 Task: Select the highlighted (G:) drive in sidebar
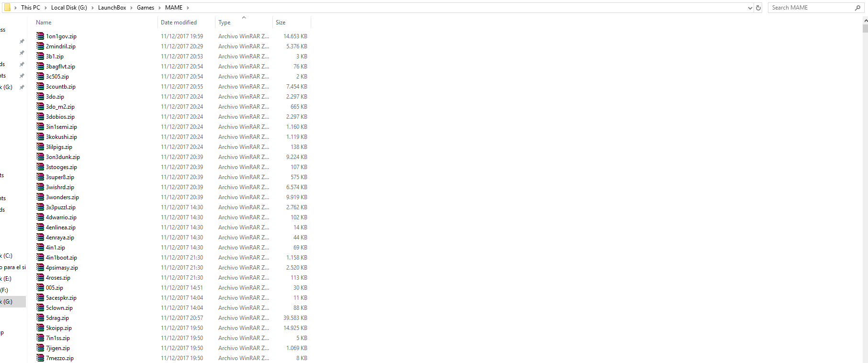[x=13, y=302]
